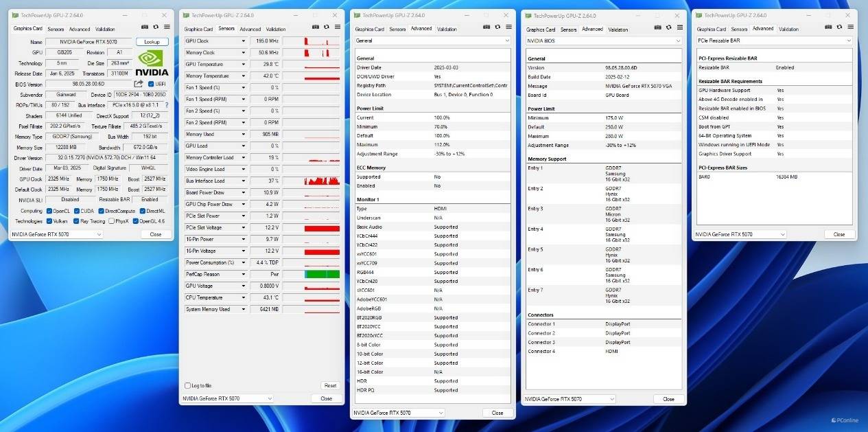Click camera icon in the Advanced General window
This screenshot has height=432, width=868.
click(486, 27)
